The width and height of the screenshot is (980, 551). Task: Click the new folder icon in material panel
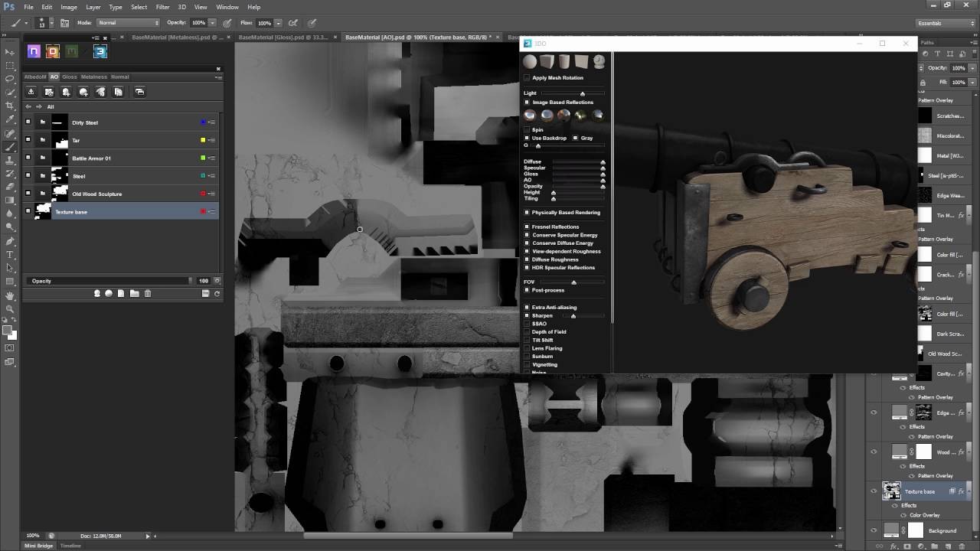tap(134, 293)
